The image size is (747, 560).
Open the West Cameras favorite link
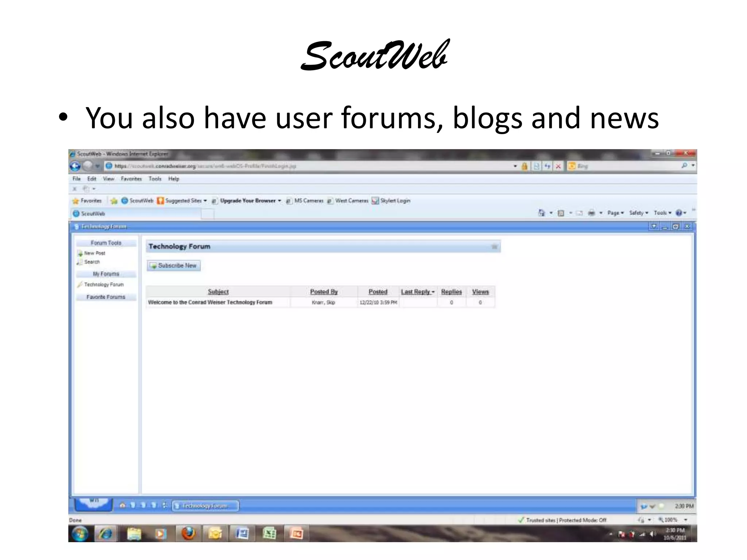tap(348, 201)
